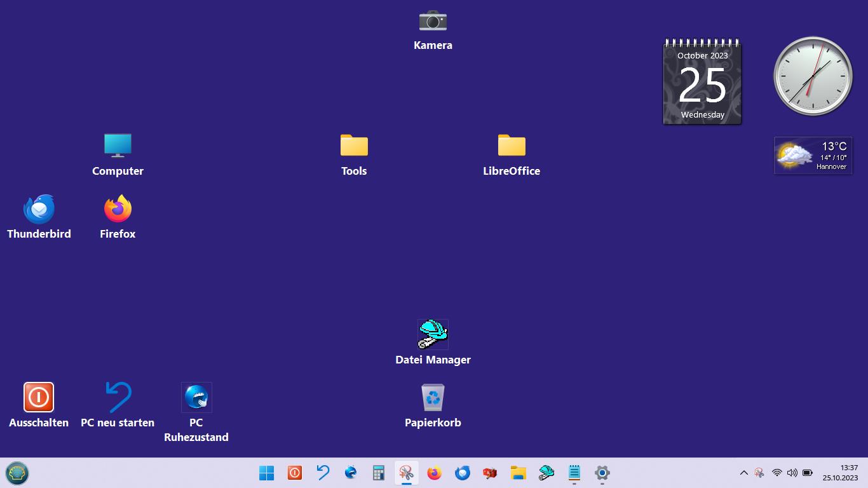Select the Papierkorb recycle bin icon
This screenshot has height=488, width=868.
433,406
